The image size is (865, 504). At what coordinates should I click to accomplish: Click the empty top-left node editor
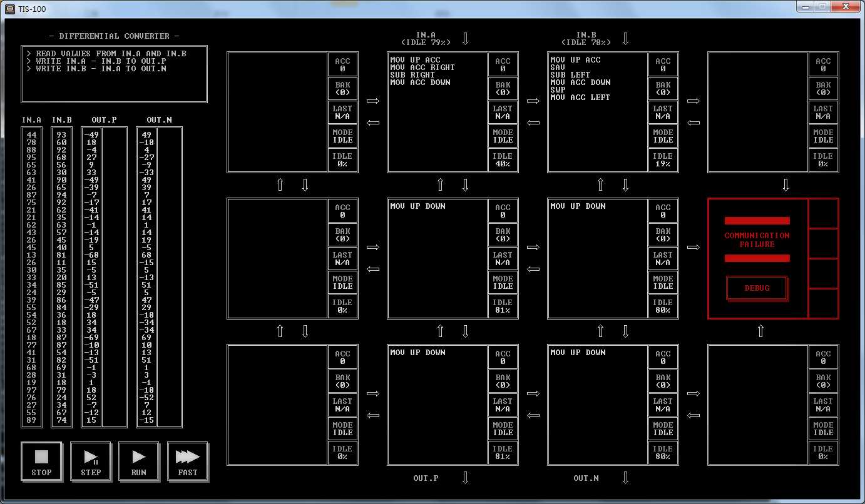[277, 113]
